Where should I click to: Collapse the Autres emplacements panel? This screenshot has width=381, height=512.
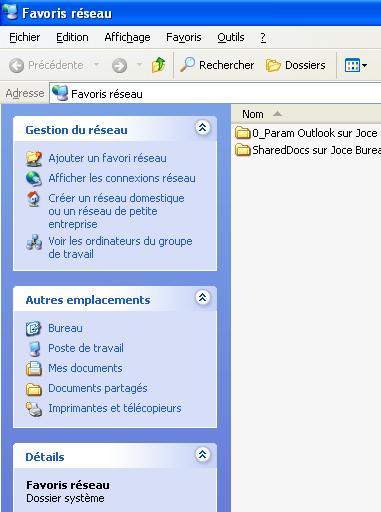[202, 298]
